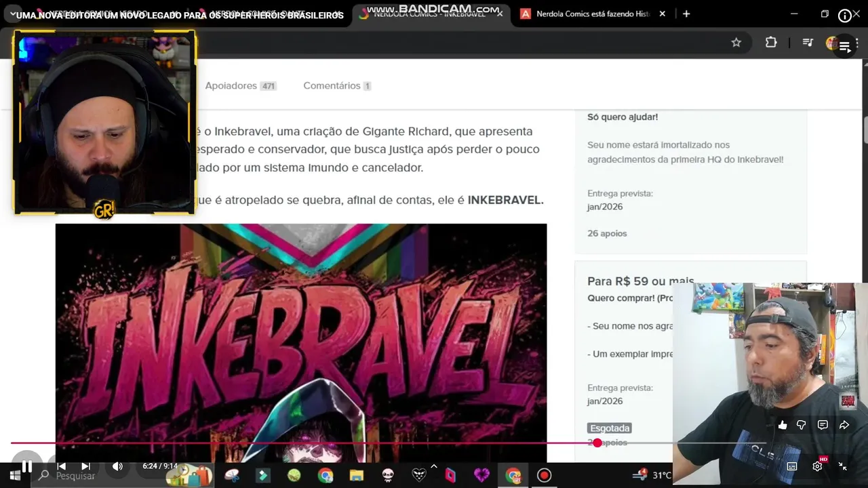Click 'jan/2026' under 'Só quero ajudar!'
This screenshot has height=488, width=868.
click(x=605, y=207)
